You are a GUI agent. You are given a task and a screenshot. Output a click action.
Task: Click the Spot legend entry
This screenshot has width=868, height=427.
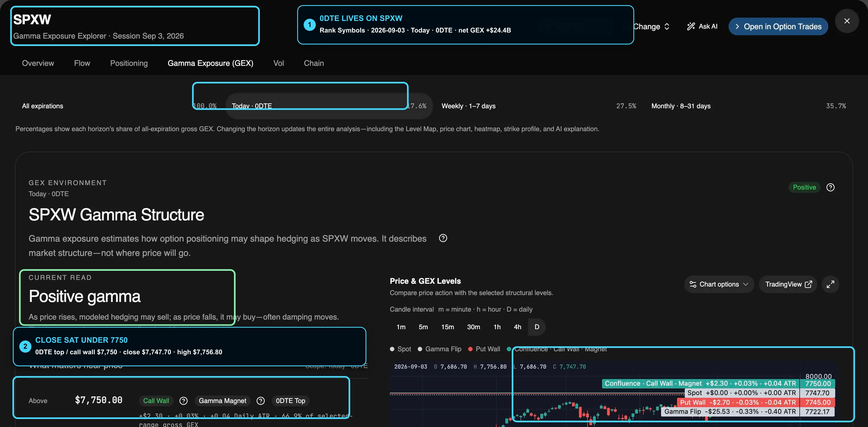pyautogui.click(x=400, y=349)
